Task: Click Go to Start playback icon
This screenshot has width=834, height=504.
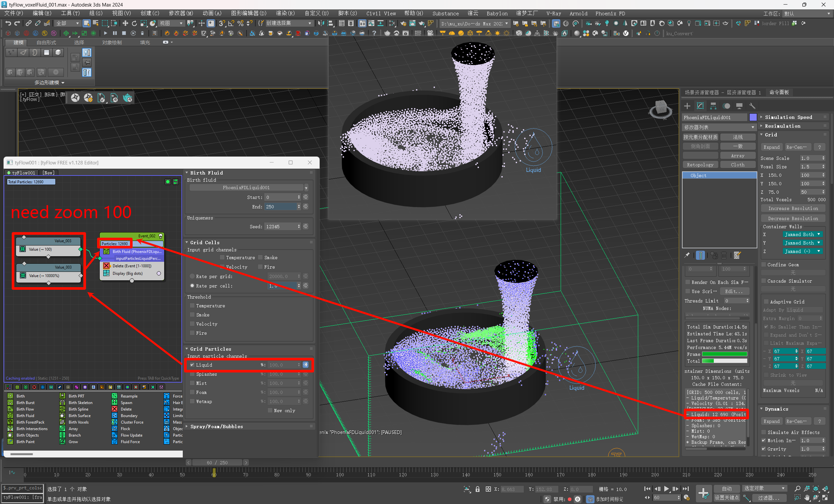Action: pyautogui.click(x=647, y=488)
